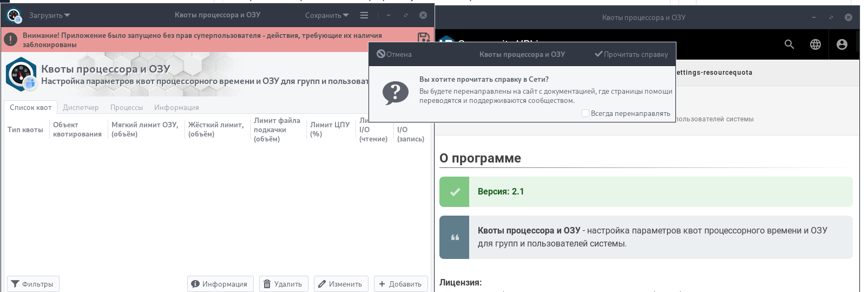The width and height of the screenshot is (868, 292).
Task: Sort by the 'Лимит ЦПУ (%)' column header
Action: point(330,129)
